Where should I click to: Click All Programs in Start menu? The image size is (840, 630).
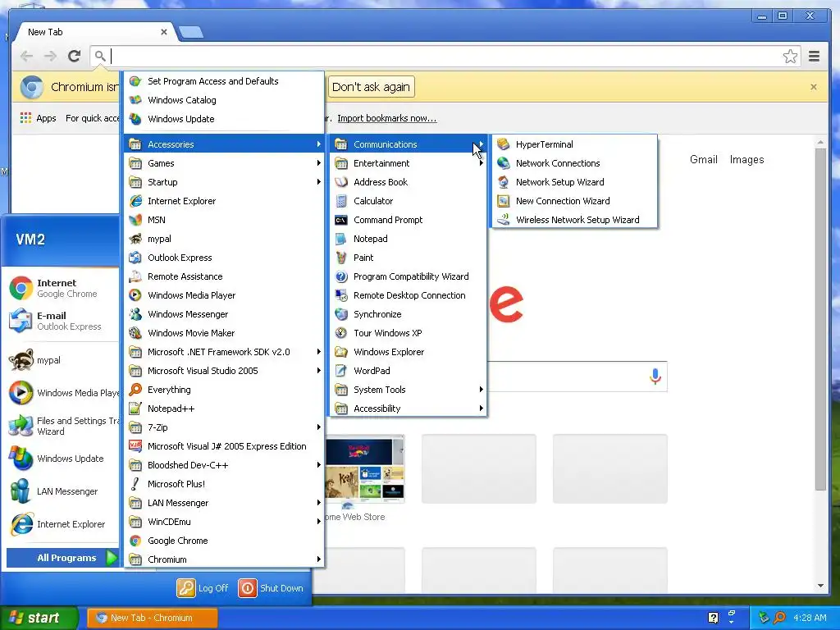[x=62, y=558]
